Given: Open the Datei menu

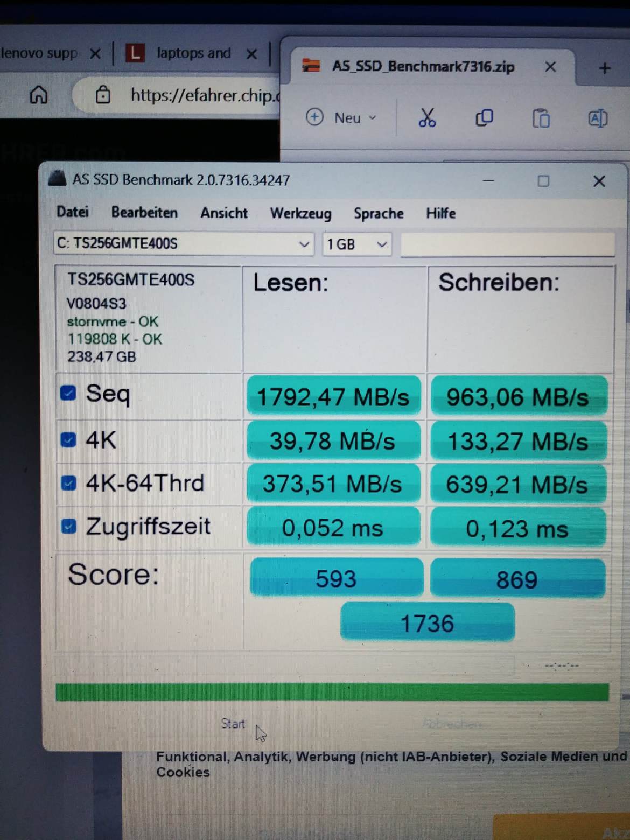Looking at the screenshot, I should [x=72, y=212].
